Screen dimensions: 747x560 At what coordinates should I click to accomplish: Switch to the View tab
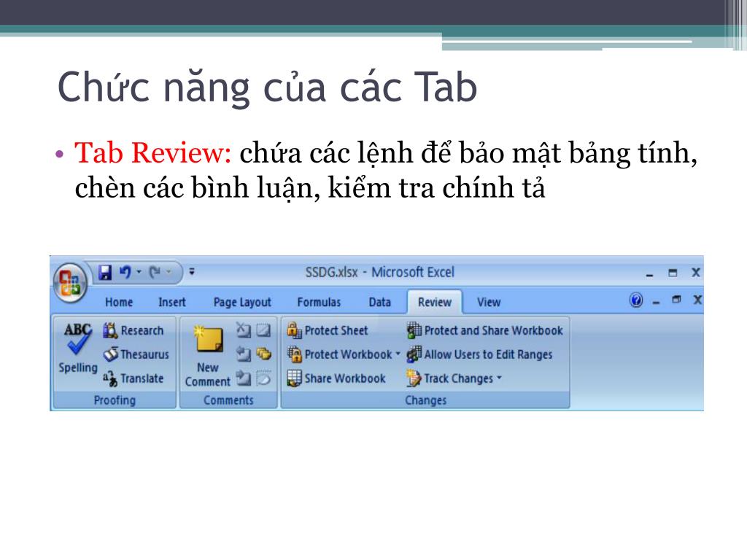tap(489, 302)
